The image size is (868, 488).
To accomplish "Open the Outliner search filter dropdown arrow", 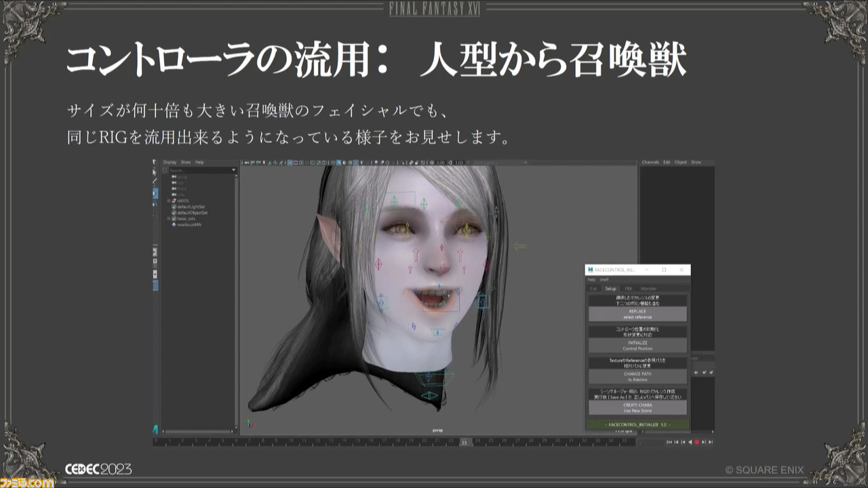I will pos(234,169).
